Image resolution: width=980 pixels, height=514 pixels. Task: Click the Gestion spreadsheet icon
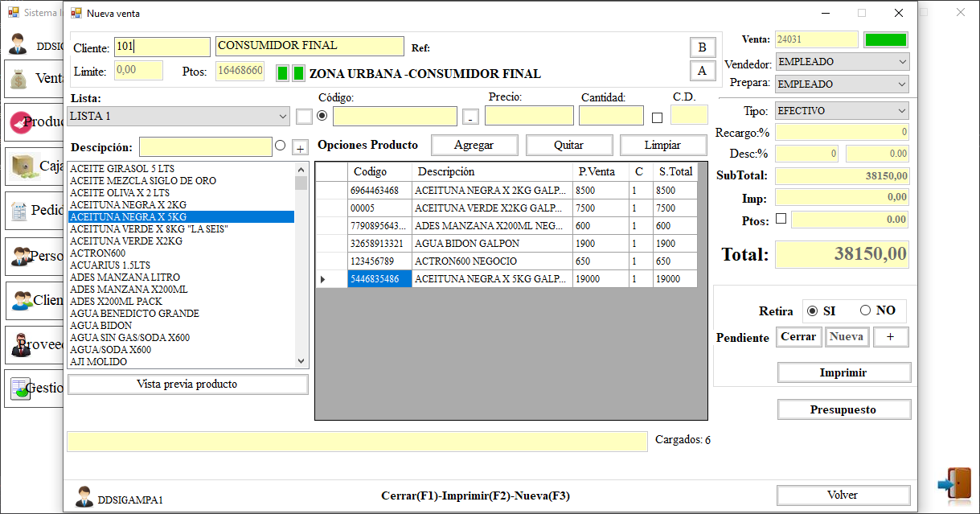20,388
